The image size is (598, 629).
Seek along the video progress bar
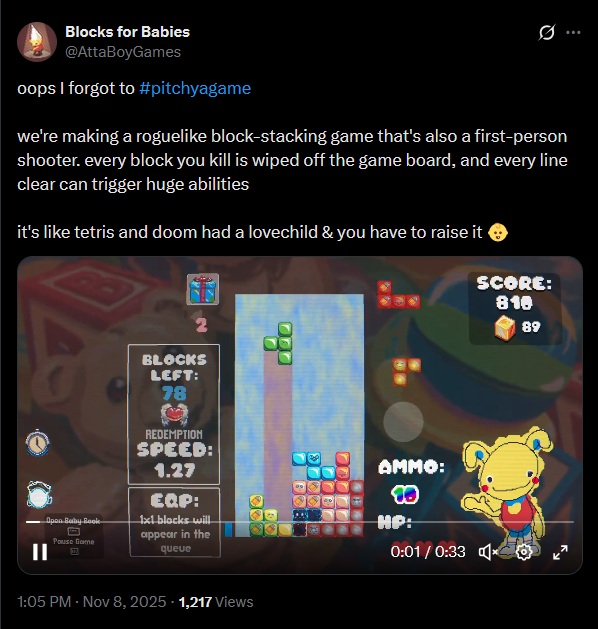300,522
